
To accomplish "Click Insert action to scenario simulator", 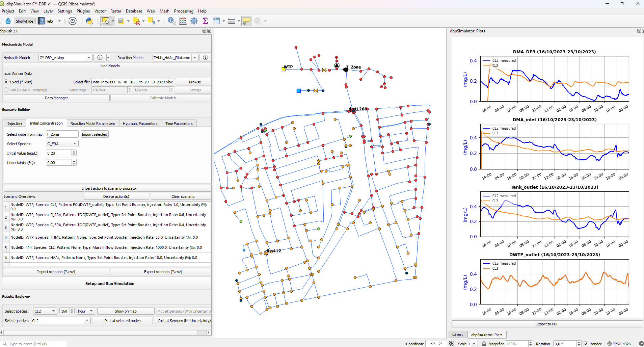I will pyautogui.click(x=109, y=188).
